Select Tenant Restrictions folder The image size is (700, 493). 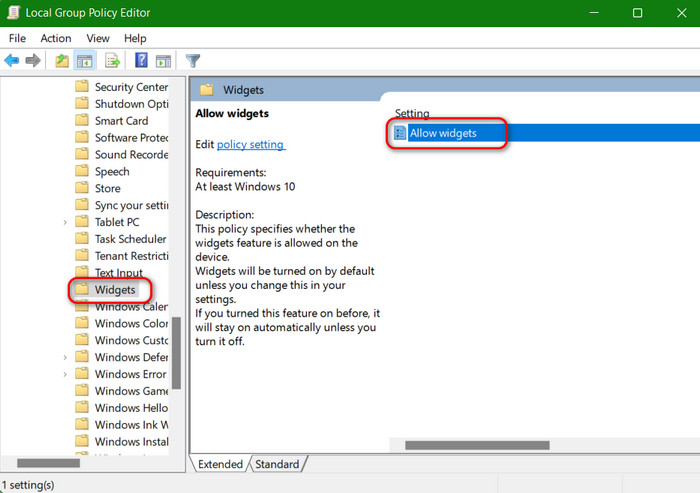click(x=132, y=256)
